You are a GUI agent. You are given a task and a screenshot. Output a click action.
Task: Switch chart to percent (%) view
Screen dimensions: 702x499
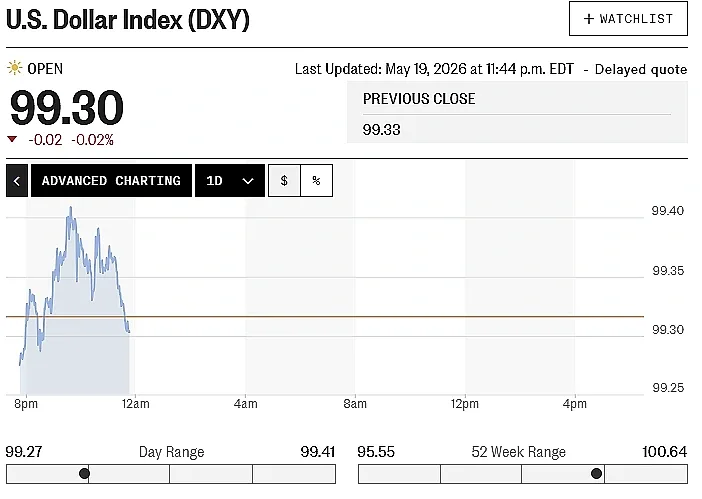317,180
